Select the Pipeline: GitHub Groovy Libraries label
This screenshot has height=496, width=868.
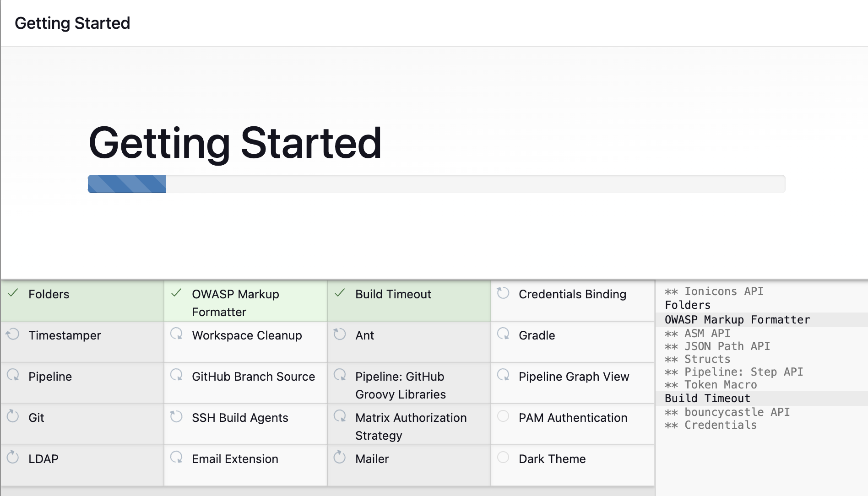click(x=401, y=385)
